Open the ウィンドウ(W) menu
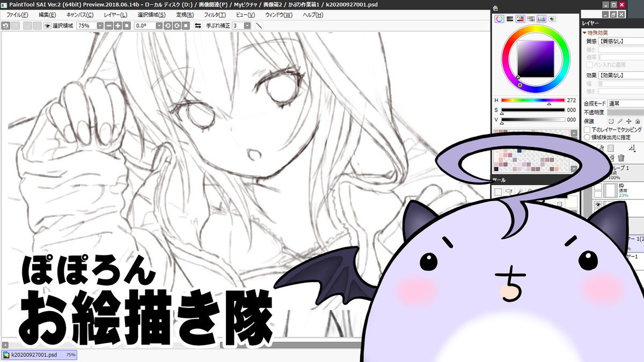This screenshot has height=362, width=644. [279, 15]
